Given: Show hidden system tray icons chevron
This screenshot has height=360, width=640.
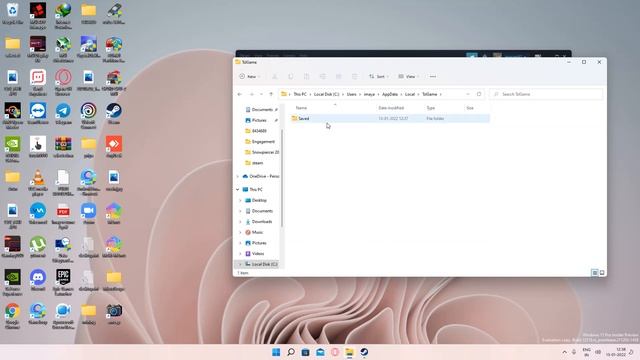Looking at the screenshot, I should [x=564, y=352].
